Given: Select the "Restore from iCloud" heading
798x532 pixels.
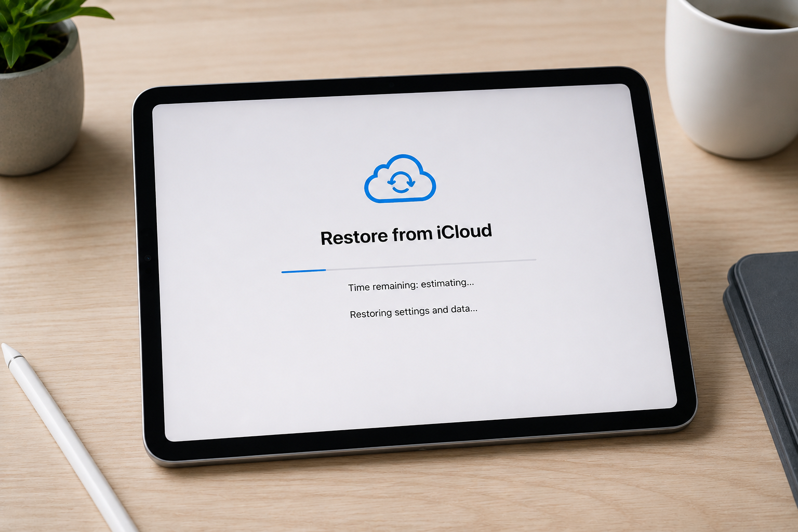Looking at the screenshot, I should pos(406,234).
